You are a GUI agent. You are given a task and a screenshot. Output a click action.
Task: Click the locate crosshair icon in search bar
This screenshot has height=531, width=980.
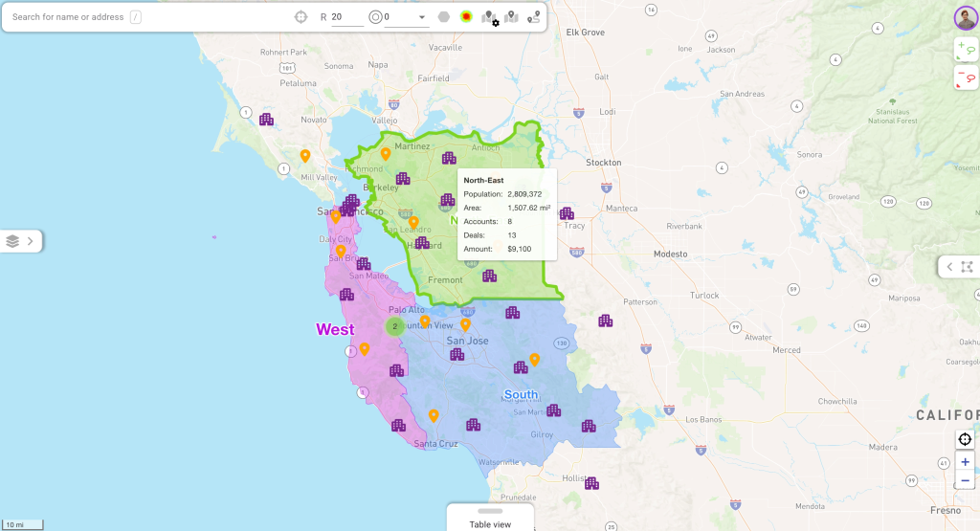tap(301, 17)
